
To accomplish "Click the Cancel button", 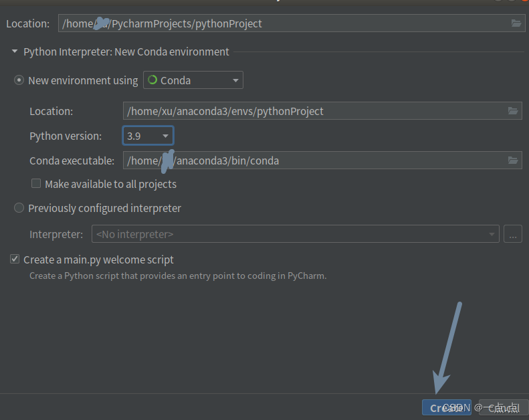I will 504,408.
